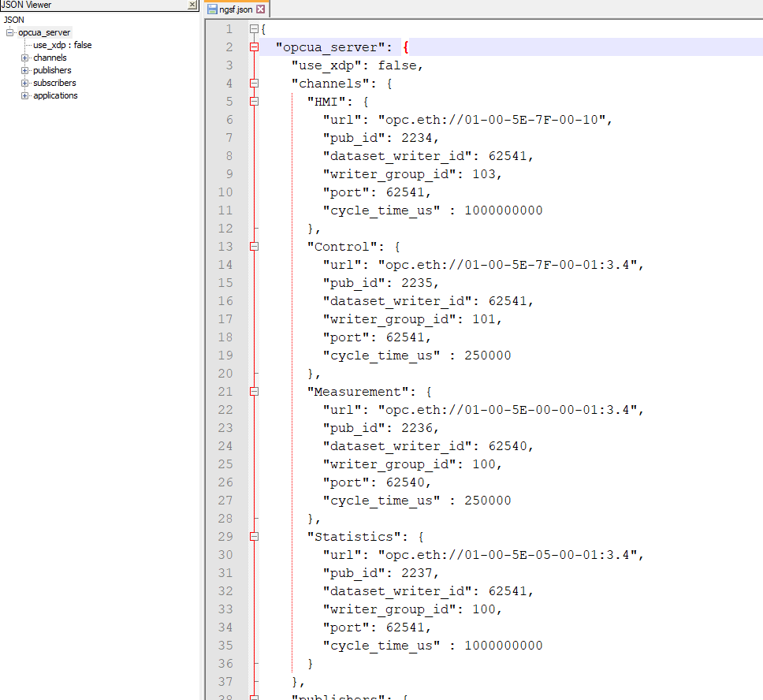Click line number 30 in the margin
This screenshot has width=763, height=700.
tap(225, 554)
